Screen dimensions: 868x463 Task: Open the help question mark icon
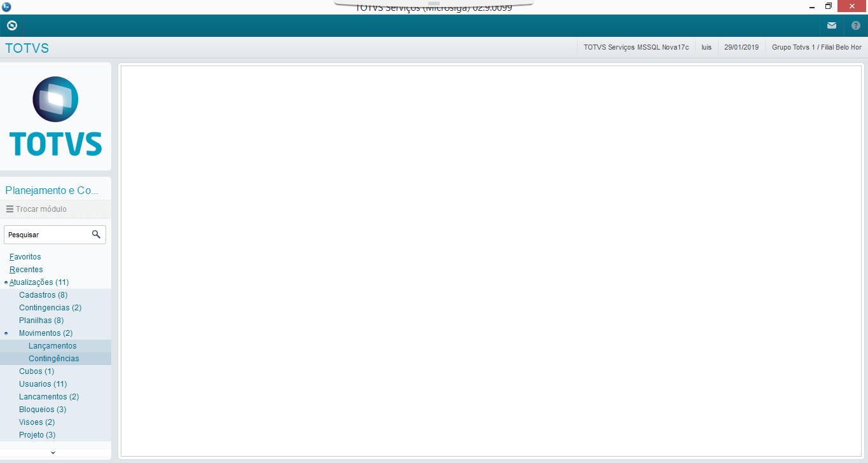[x=856, y=25]
